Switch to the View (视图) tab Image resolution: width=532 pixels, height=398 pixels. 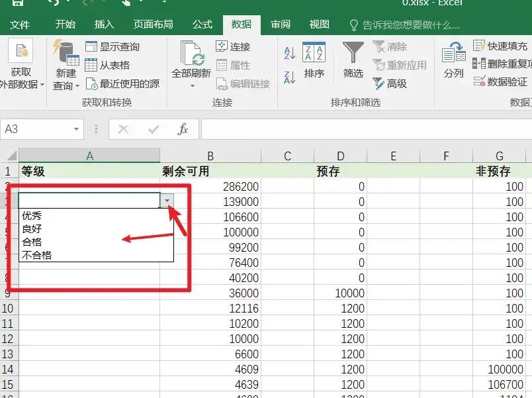click(320, 25)
